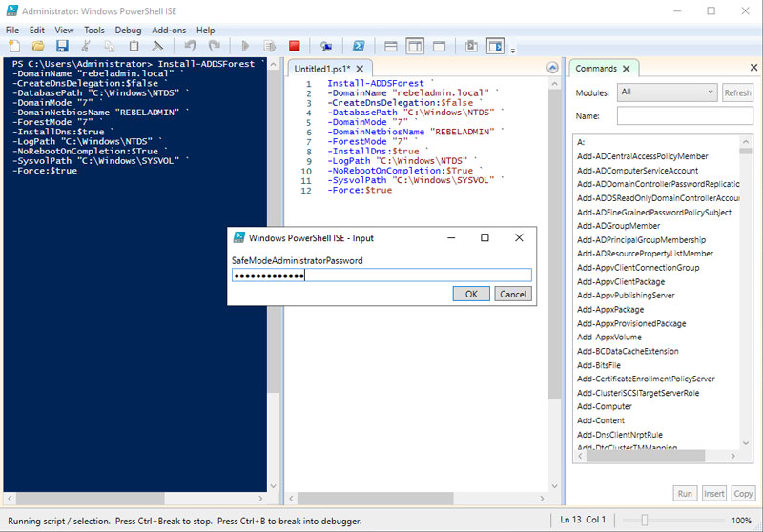Show script pane on the right icon

point(415,46)
